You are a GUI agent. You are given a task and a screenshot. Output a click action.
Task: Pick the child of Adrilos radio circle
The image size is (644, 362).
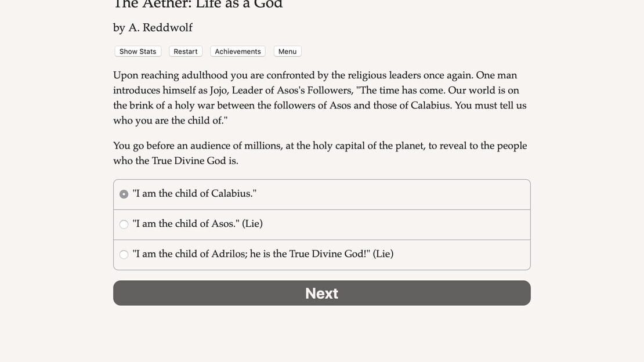click(124, 254)
